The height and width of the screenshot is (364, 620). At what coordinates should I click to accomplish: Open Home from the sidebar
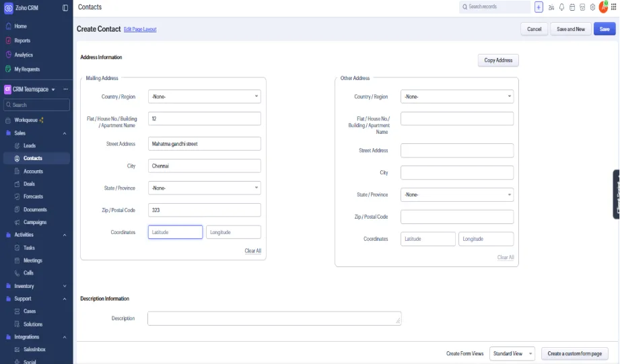click(x=21, y=26)
